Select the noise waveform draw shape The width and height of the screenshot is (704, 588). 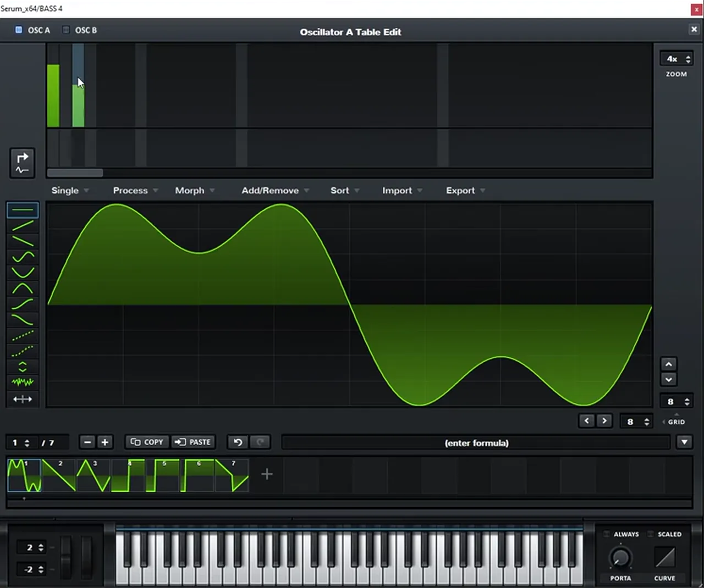tap(23, 382)
